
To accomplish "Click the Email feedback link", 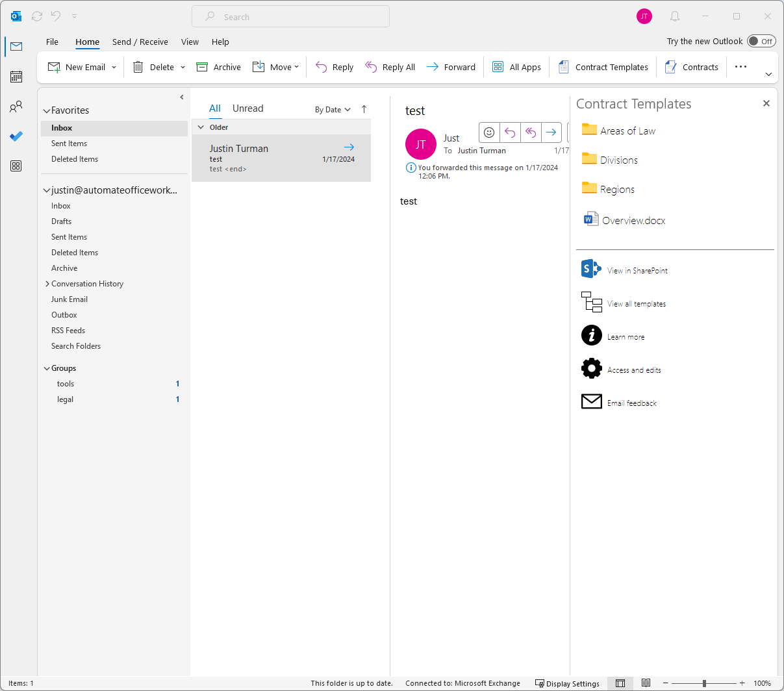I will tap(631, 403).
